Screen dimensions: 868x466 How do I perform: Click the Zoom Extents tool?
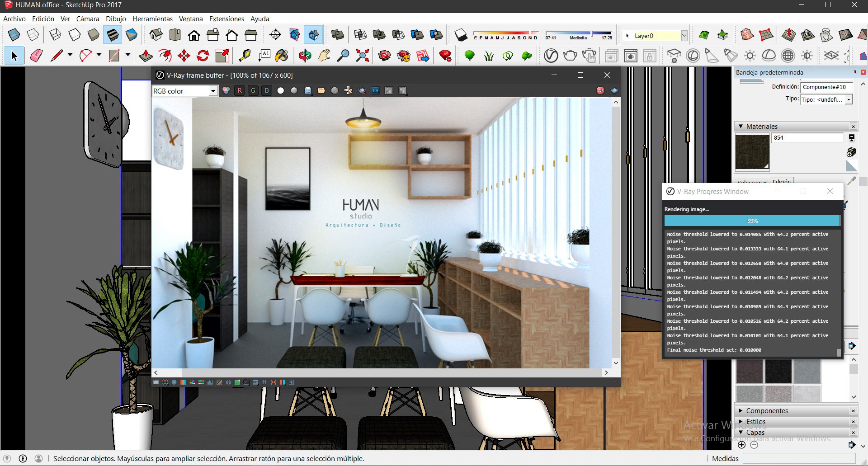362,56
